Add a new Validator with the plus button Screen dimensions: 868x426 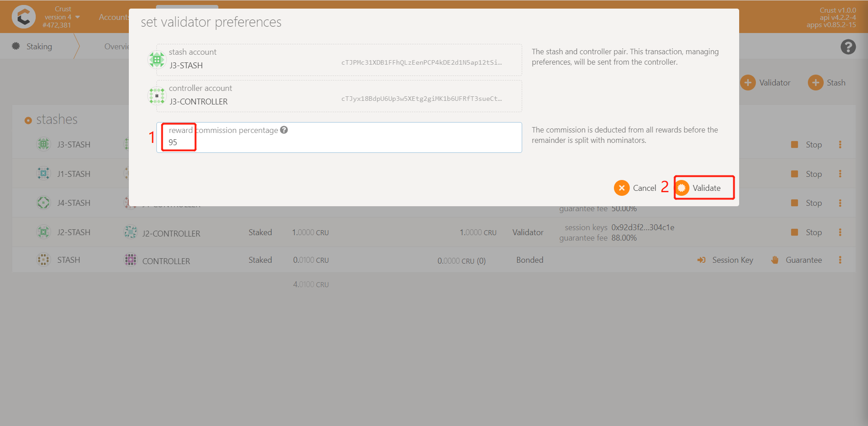coord(765,82)
